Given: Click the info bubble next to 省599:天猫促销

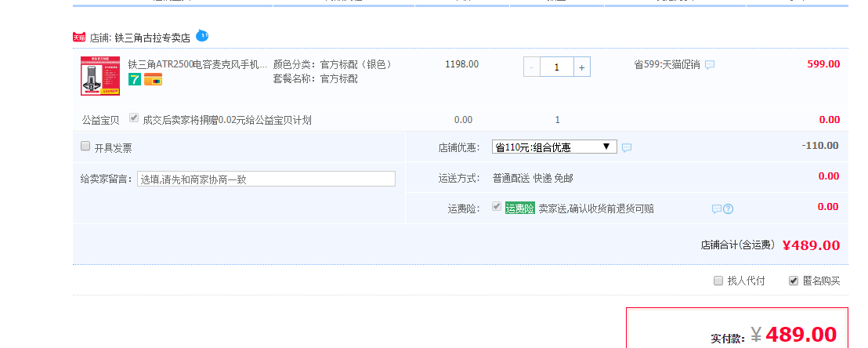Looking at the screenshot, I should pyautogui.click(x=710, y=65).
